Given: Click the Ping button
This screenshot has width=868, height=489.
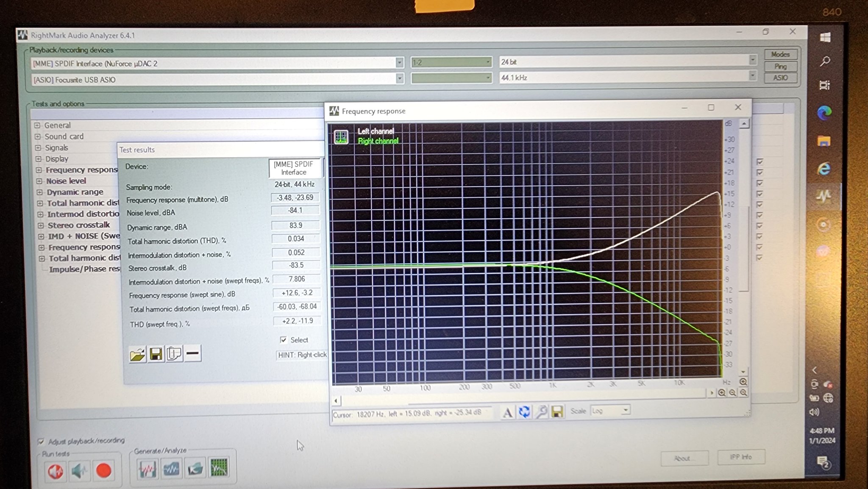Looking at the screenshot, I should point(781,66).
